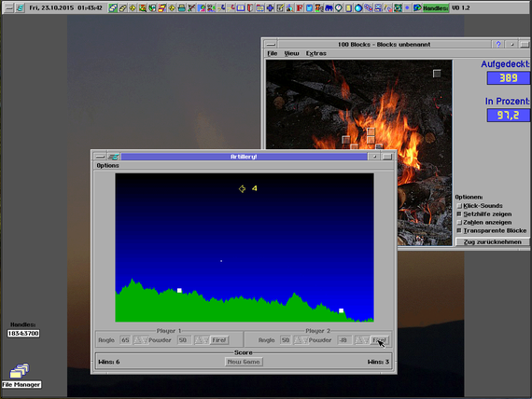
Task: Click the blue globe sphere toolbar icon
Action: click(358, 7)
